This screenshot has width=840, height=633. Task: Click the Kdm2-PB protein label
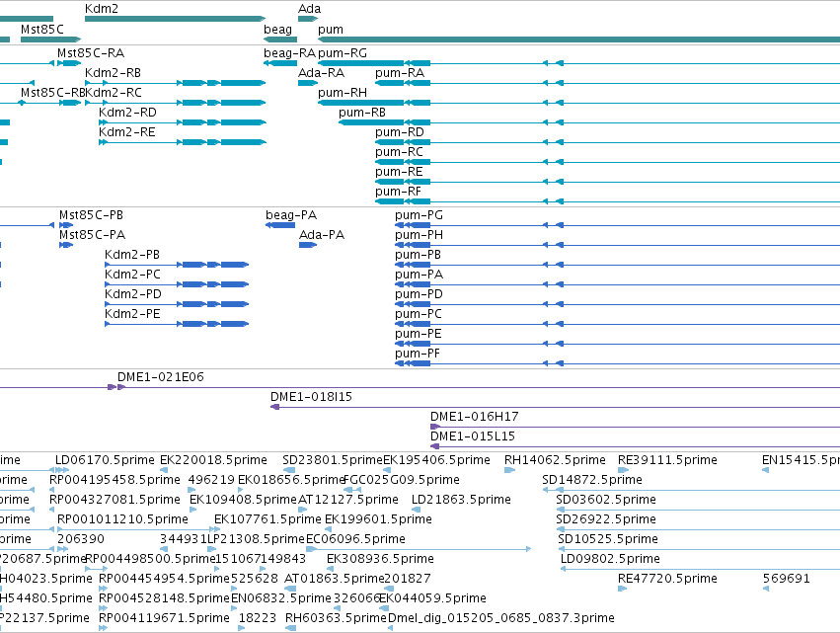pos(132,255)
